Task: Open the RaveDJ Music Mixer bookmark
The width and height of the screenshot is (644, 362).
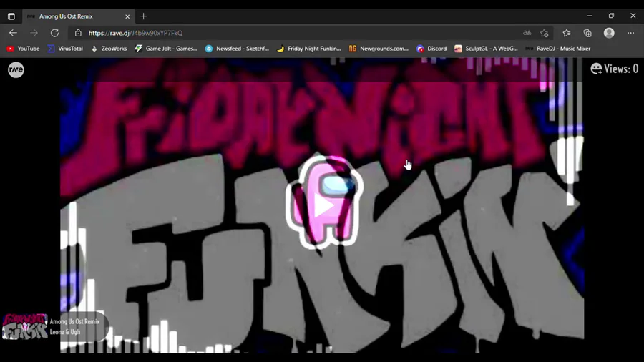Action: point(557,49)
